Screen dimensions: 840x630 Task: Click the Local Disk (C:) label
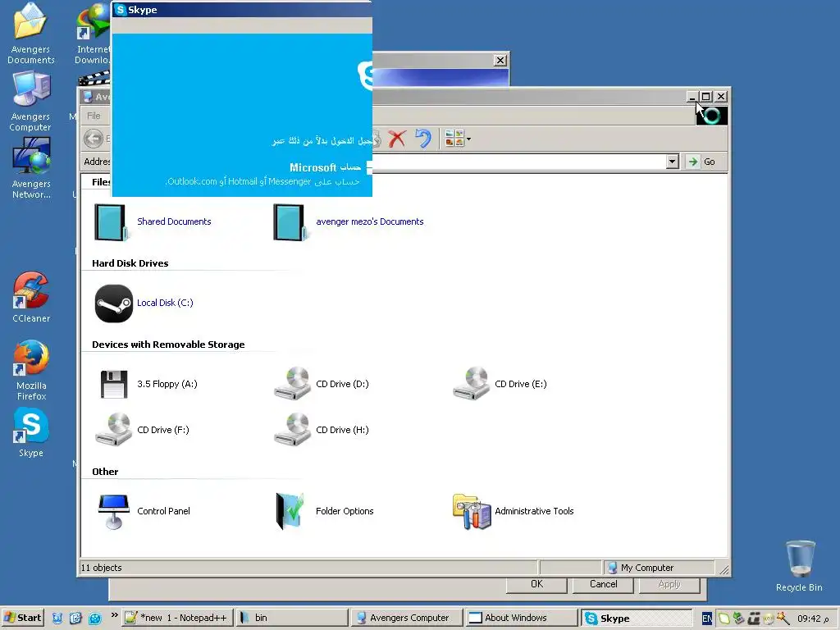click(x=165, y=303)
